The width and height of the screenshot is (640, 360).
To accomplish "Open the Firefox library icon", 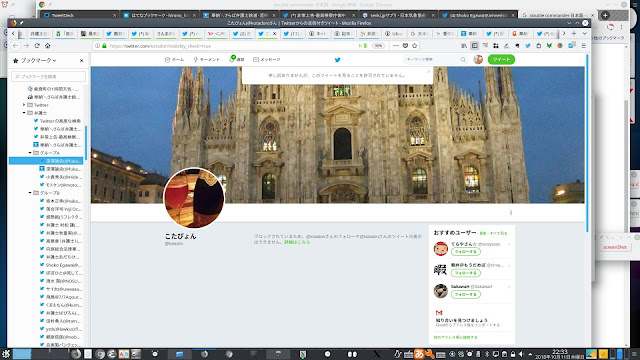I will point(464,46).
